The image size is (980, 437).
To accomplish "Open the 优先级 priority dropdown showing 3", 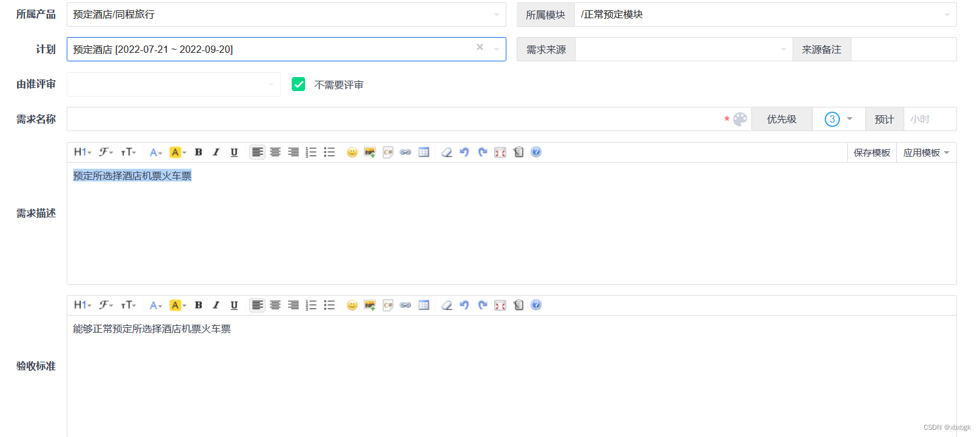I will pyautogui.click(x=839, y=119).
